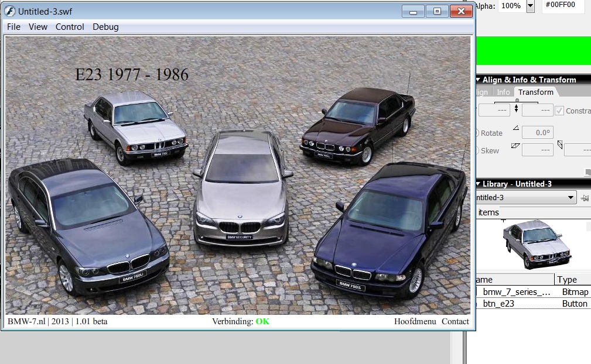The width and height of the screenshot is (591, 364).
Task: Switch to the Transform tab
Action: coord(535,92)
